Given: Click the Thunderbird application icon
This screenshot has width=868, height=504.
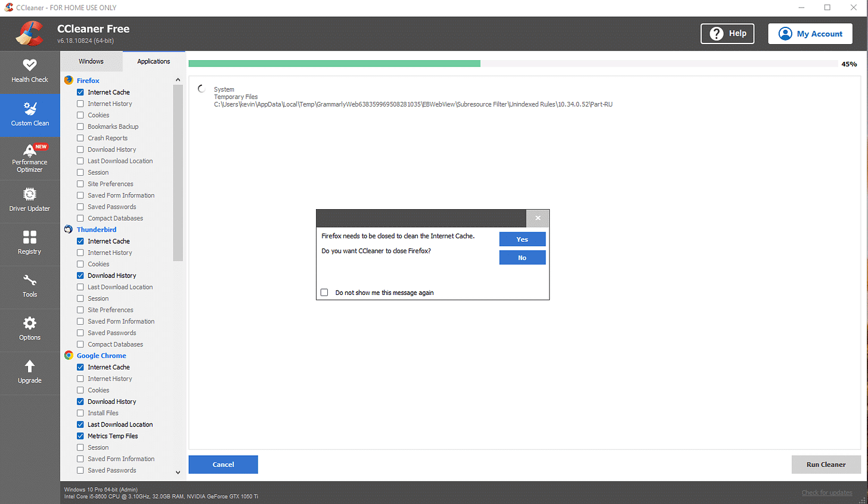Looking at the screenshot, I should click(x=69, y=229).
